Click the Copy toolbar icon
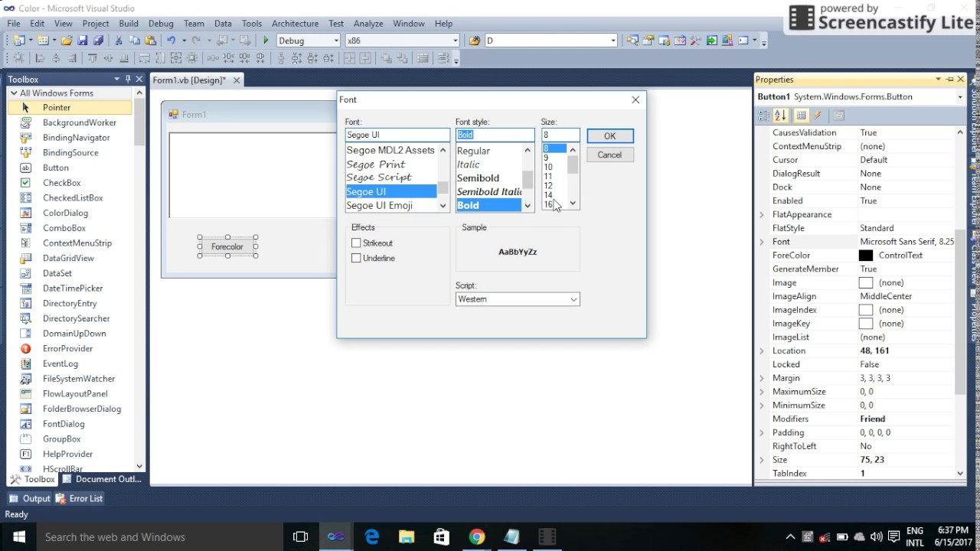Image resolution: width=980 pixels, height=551 pixels. pyautogui.click(x=135, y=41)
